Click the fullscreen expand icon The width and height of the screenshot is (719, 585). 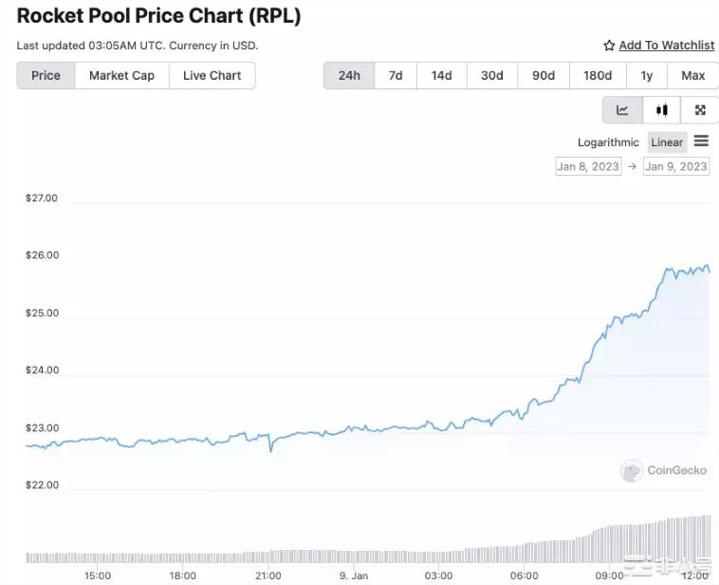700,110
